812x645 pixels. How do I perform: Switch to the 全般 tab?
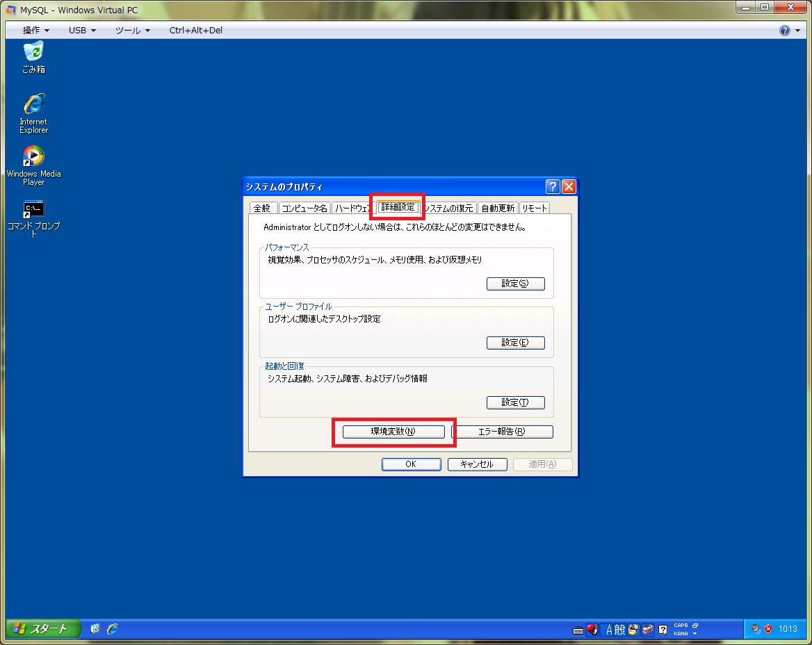263,208
